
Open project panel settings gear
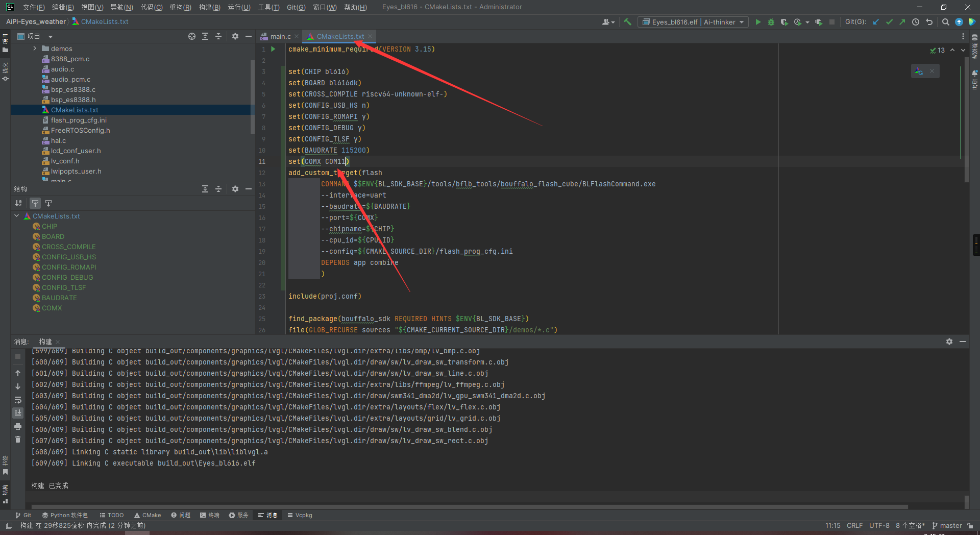click(235, 36)
